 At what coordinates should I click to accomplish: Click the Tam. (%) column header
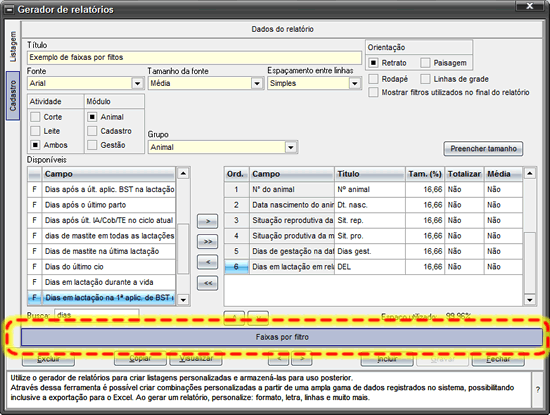[425, 174]
